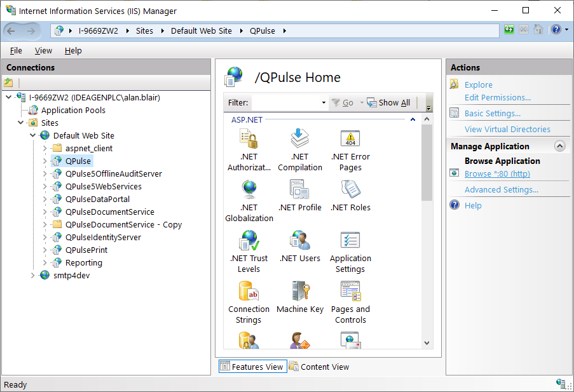The width and height of the screenshot is (574, 392).
Task: Click the green Refresh page icon
Action: (509, 30)
